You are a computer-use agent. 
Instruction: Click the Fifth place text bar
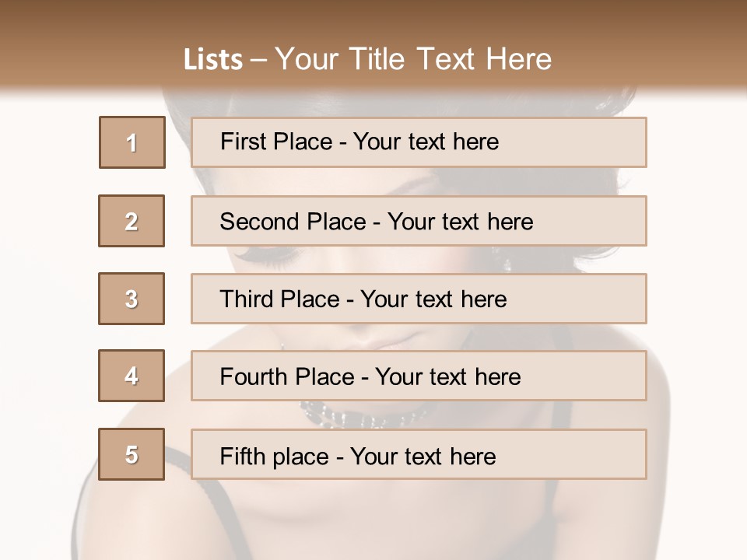[419, 454]
